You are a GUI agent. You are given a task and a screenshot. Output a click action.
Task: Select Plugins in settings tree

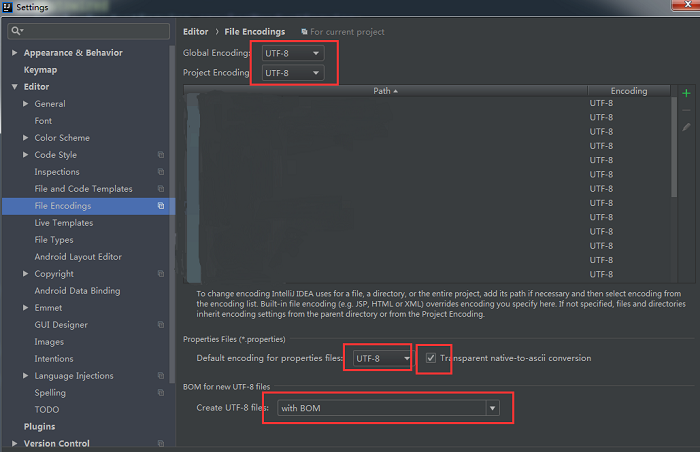(x=39, y=426)
